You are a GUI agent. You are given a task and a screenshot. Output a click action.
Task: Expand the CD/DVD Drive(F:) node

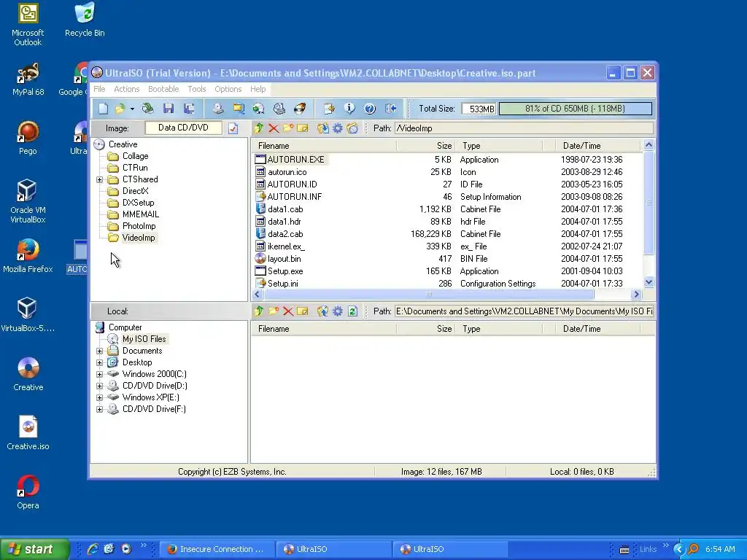point(99,410)
